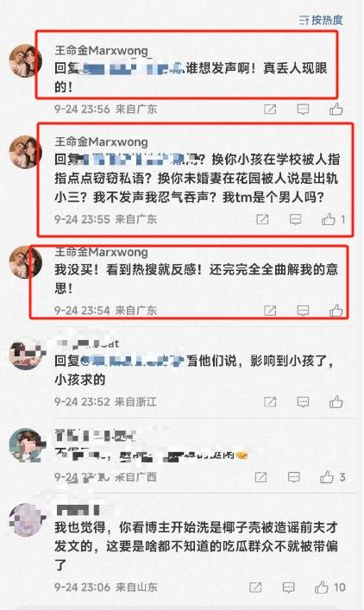Share the 9-24 23:54 comment

tap(270, 310)
